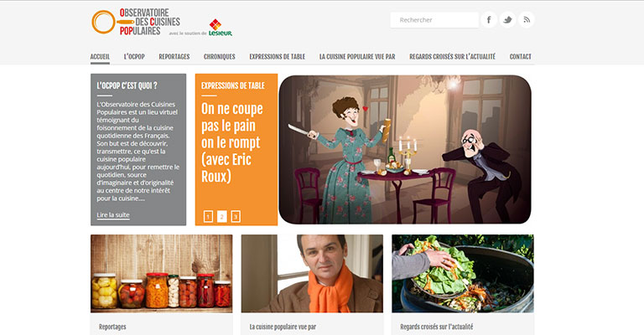Open the RSS feed icon
This screenshot has height=335, width=644.
point(526,20)
